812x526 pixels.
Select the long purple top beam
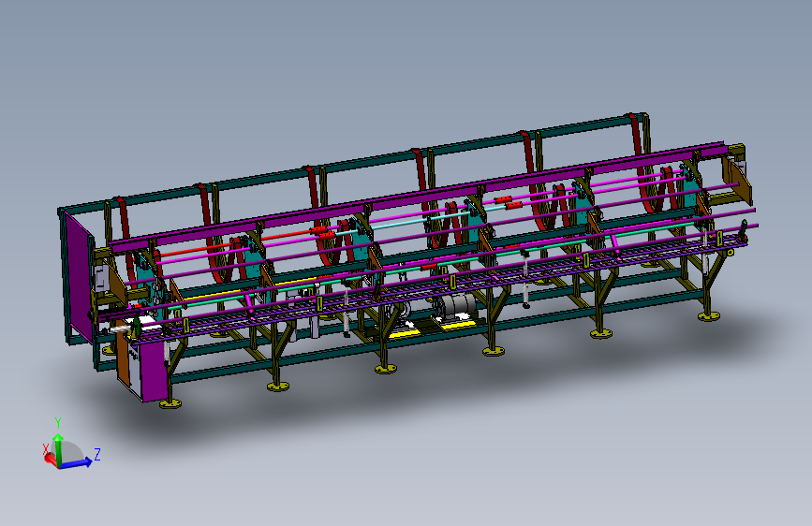(x=418, y=197)
